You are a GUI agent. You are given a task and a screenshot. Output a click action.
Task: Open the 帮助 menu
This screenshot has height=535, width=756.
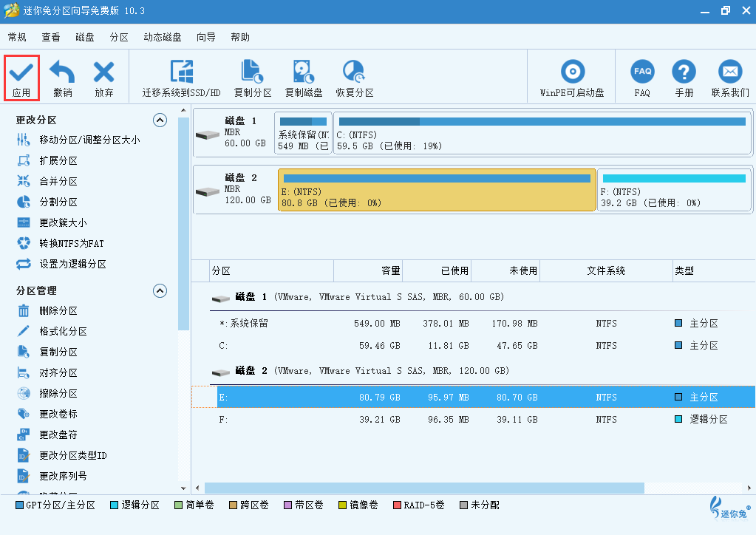240,37
